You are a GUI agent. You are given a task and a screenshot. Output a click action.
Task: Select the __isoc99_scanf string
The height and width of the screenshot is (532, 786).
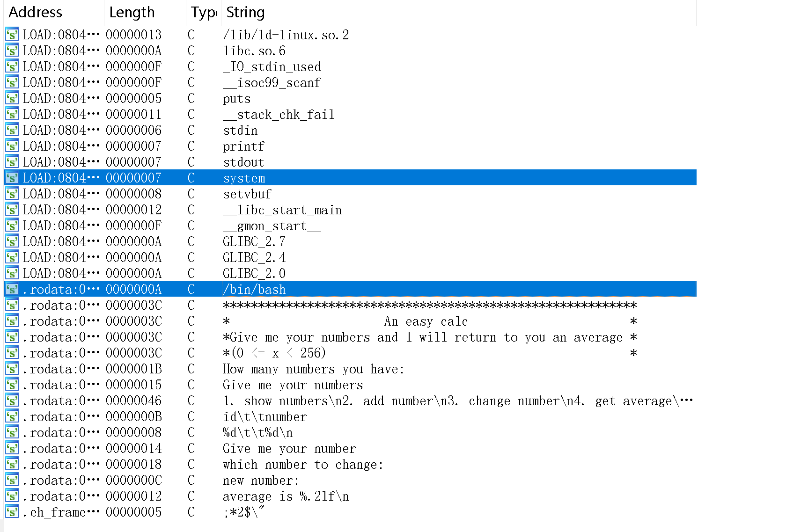272,83
